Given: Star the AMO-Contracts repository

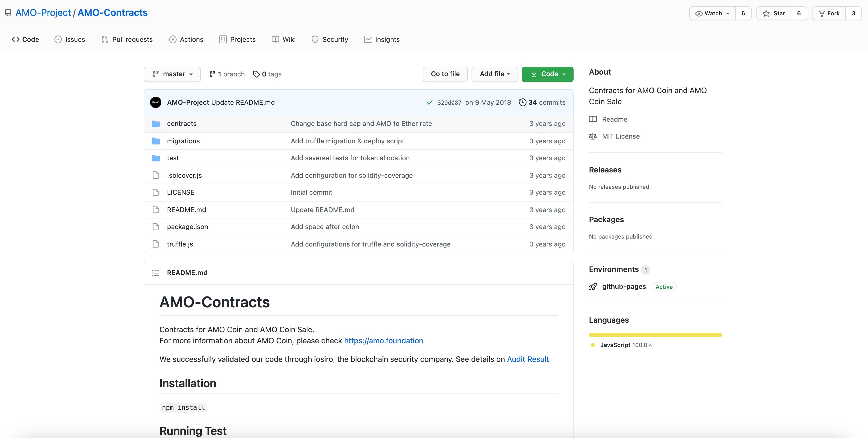Looking at the screenshot, I should point(774,13).
